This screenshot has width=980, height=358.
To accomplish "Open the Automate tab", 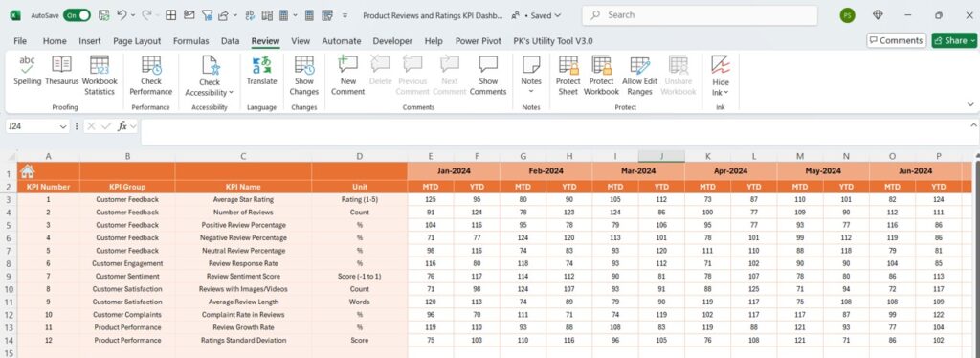I will [342, 40].
